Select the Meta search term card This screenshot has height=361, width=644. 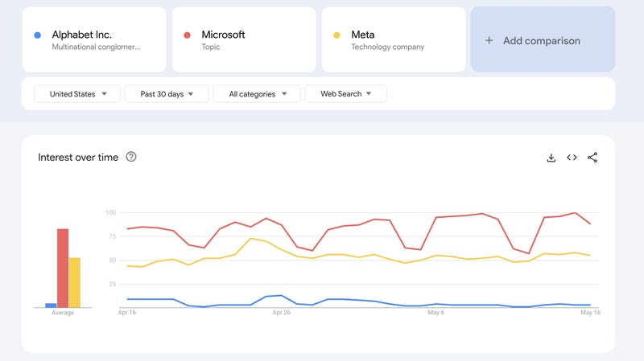click(x=394, y=39)
